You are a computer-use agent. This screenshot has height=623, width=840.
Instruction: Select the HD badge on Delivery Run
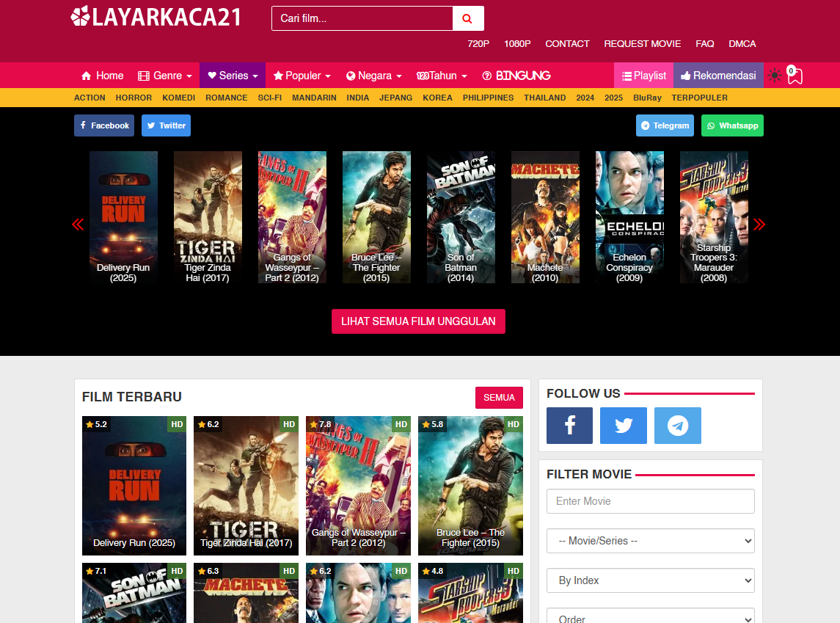tap(177, 424)
